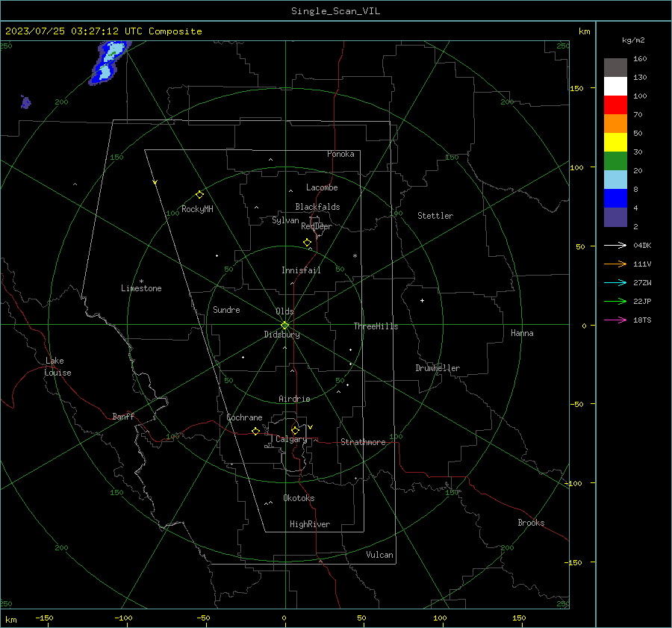Click the Calgary city label
Viewport: 672px width, 628px height.
coord(291,439)
